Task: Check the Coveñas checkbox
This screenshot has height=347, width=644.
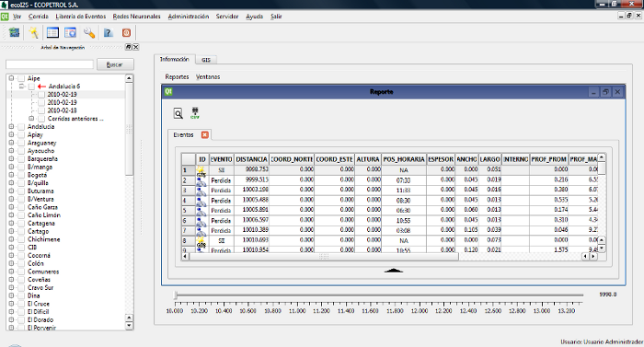Action: 21,279
